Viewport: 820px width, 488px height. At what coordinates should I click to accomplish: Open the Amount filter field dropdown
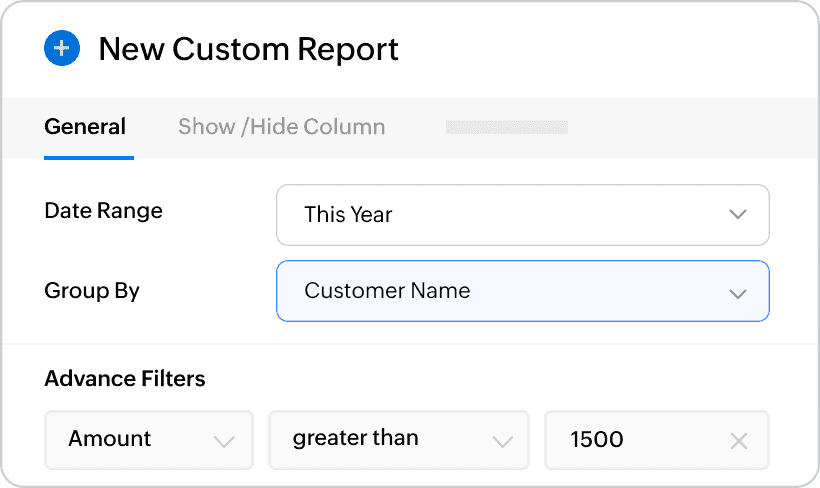point(149,439)
